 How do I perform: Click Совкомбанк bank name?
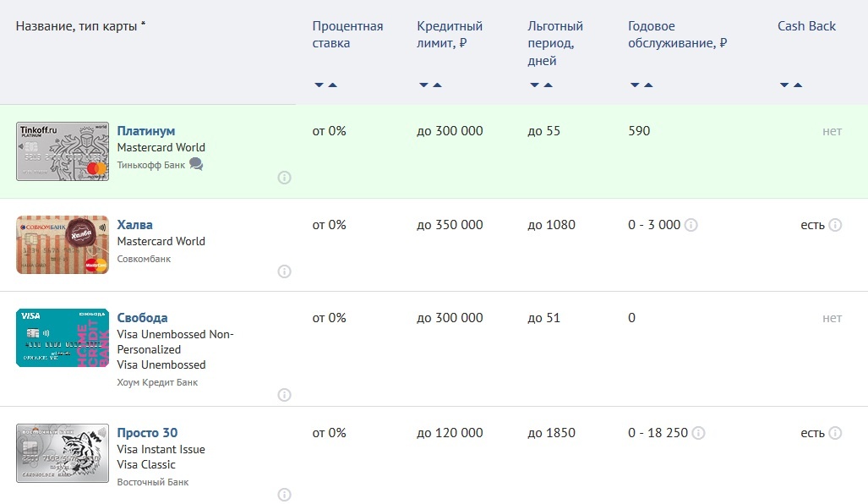click(x=144, y=259)
